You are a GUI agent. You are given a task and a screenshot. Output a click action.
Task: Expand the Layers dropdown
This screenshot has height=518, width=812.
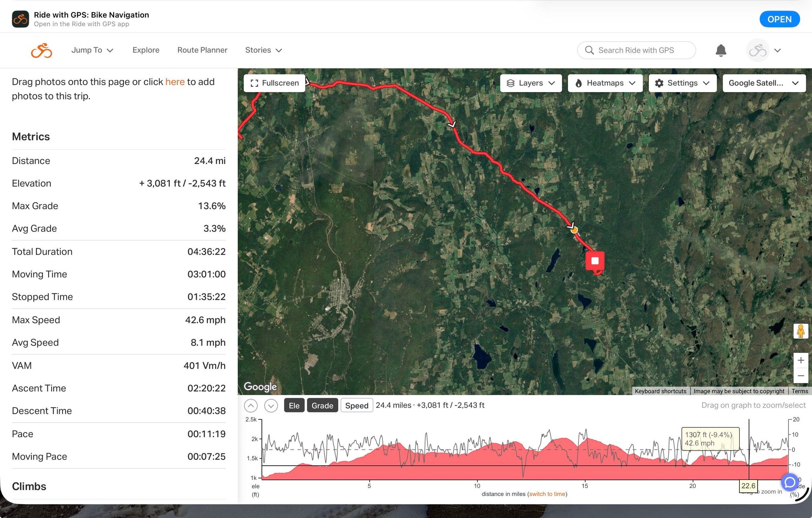click(x=531, y=83)
